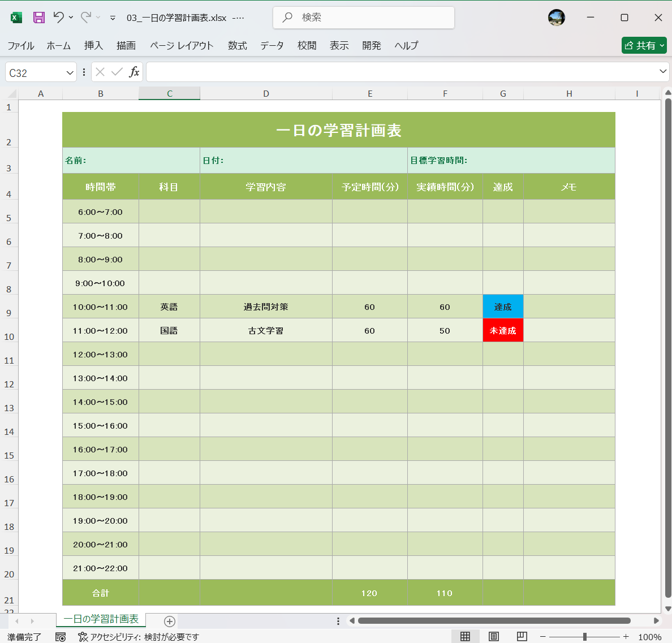Select the 一日の学習計画表 sheet tab

click(x=101, y=620)
